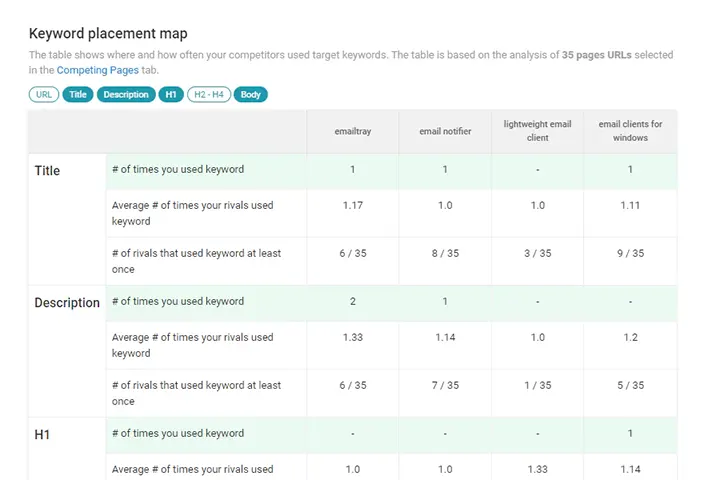
Task: Click the 8 / 35 email notifier cell
Action: (445, 253)
